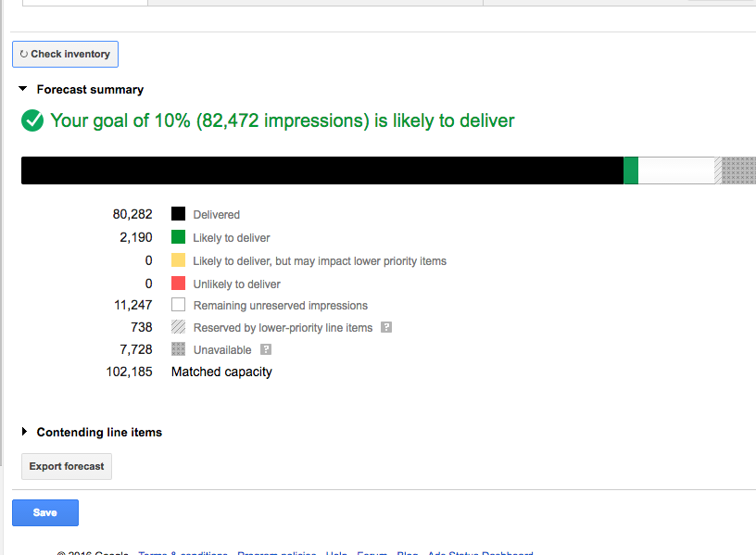Collapse the Forecast summary section
This screenshot has width=756, height=555.
pyautogui.click(x=24, y=90)
